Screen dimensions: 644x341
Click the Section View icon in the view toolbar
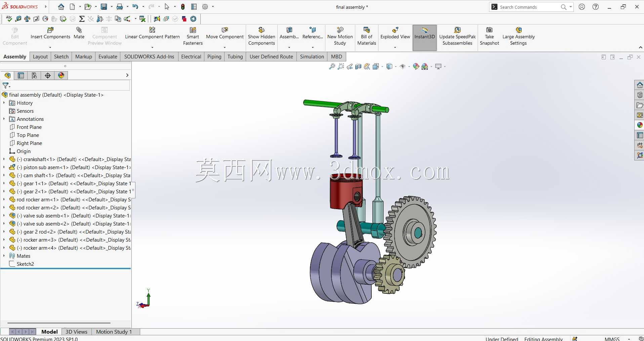click(358, 66)
